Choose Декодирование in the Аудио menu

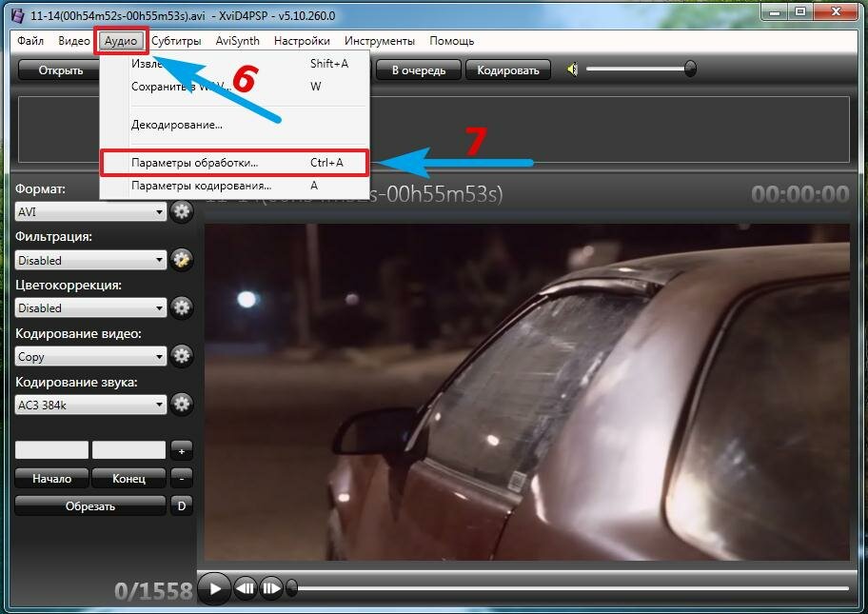(x=176, y=124)
